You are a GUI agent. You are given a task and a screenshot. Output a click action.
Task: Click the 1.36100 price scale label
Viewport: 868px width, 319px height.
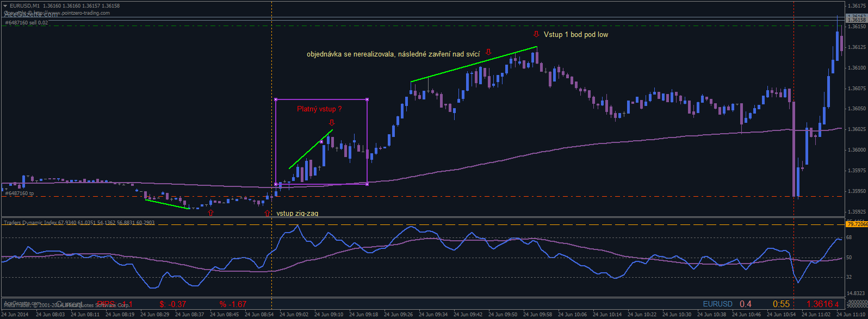pyautogui.click(x=856, y=68)
